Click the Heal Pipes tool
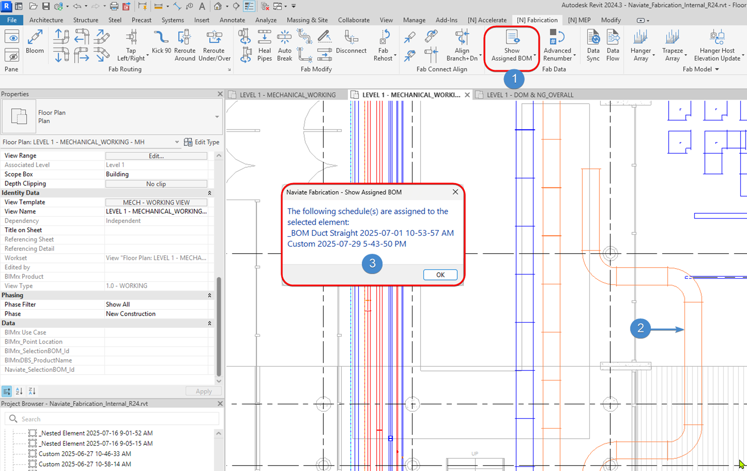This screenshot has width=747, height=471. tap(264, 45)
